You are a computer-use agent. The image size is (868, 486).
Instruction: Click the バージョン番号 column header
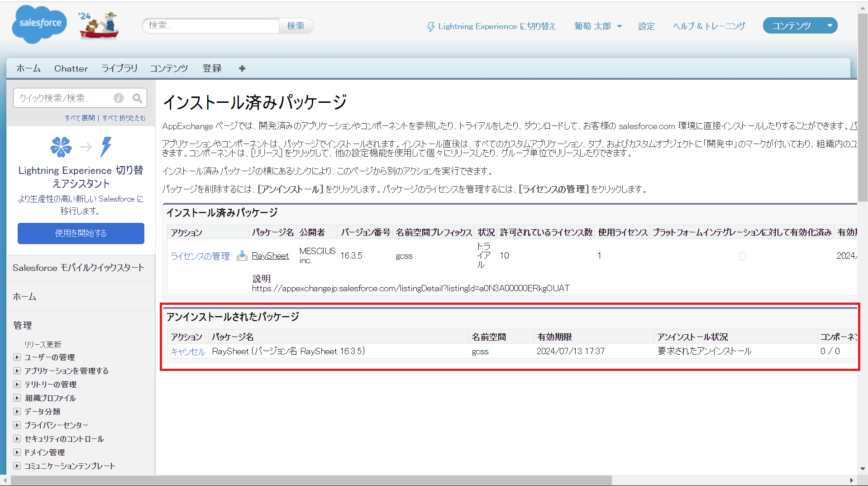366,232
